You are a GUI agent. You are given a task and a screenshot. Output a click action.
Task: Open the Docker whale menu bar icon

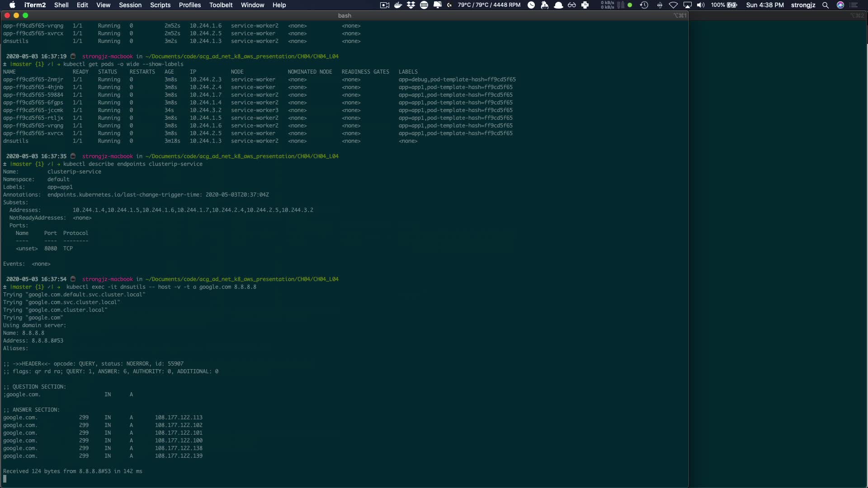click(398, 5)
